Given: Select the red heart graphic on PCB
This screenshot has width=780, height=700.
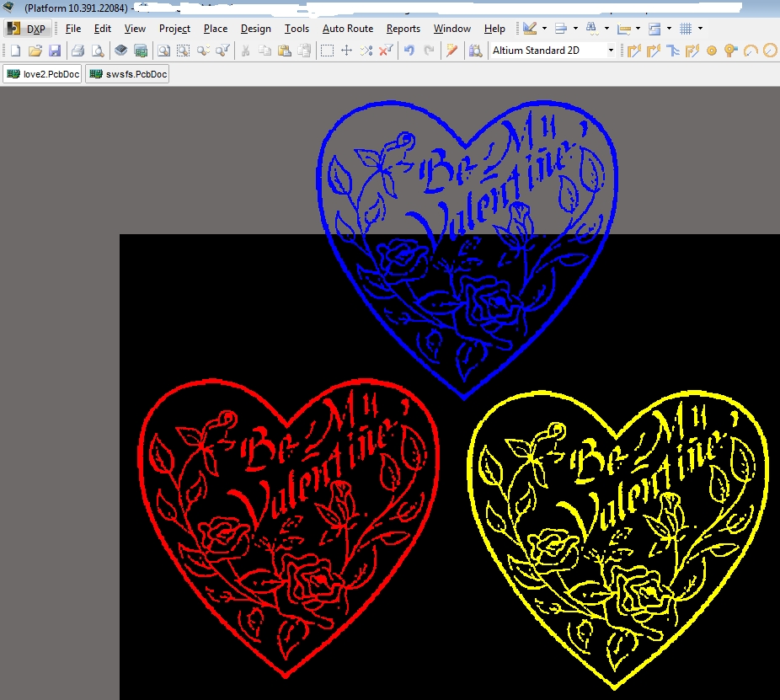Looking at the screenshot, I should [288, 529].
